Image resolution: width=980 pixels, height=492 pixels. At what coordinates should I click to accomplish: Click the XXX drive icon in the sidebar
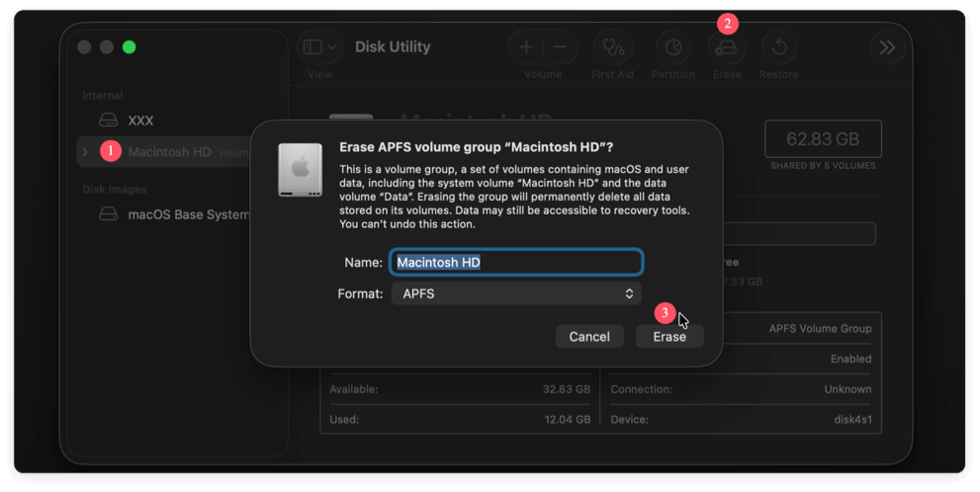108,120
